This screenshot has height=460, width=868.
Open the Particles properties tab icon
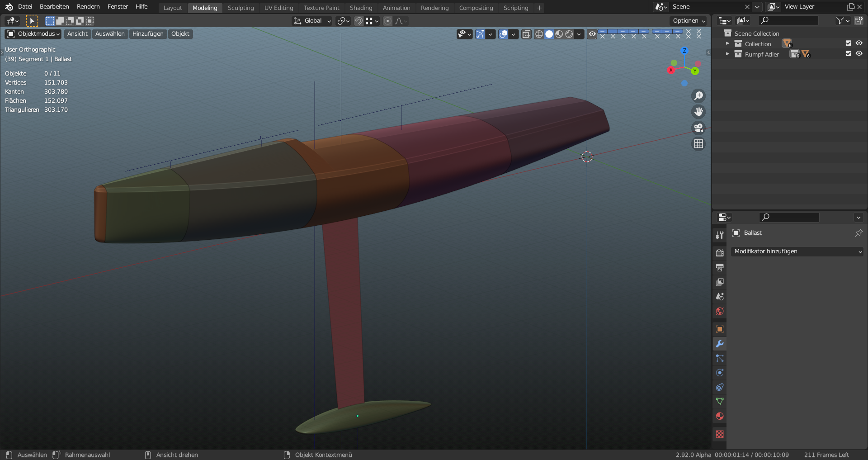click(x=720, y=358)
